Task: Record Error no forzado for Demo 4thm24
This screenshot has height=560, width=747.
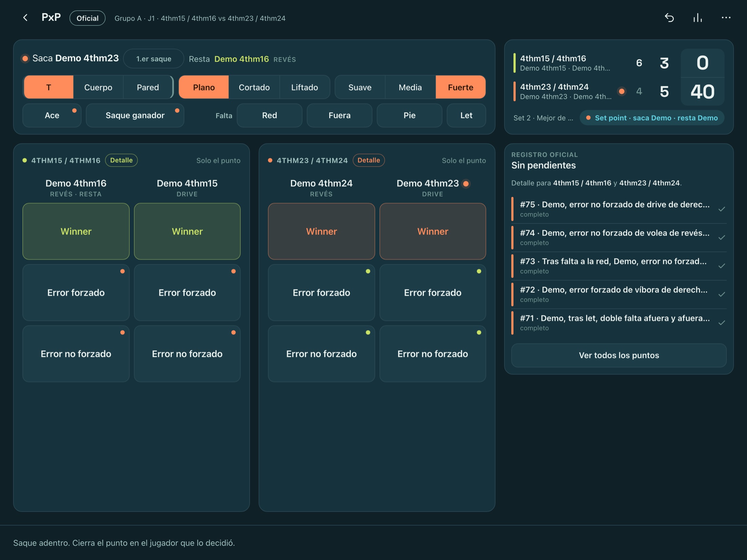Action: (x=321, y=354)
